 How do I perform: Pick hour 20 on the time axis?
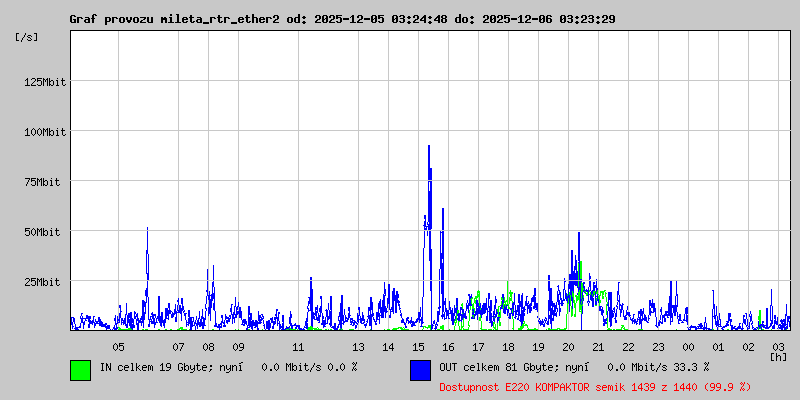pos(568,346)
